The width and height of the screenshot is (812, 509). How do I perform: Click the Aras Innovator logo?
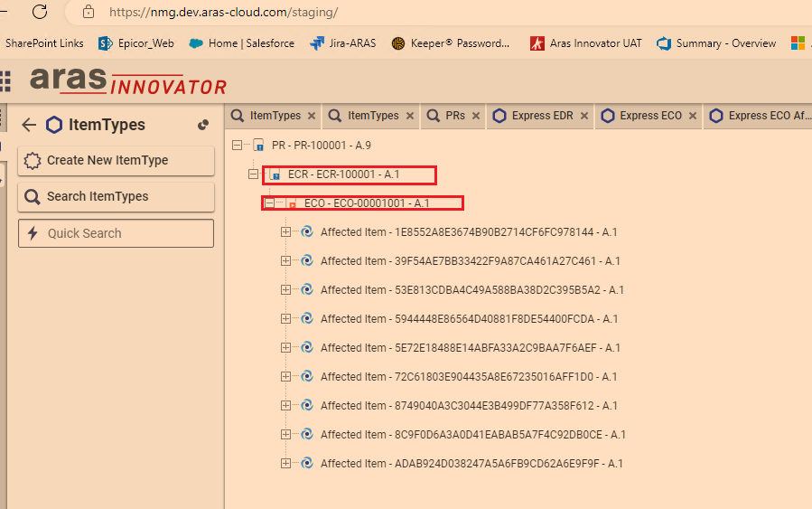coord(127,81)
